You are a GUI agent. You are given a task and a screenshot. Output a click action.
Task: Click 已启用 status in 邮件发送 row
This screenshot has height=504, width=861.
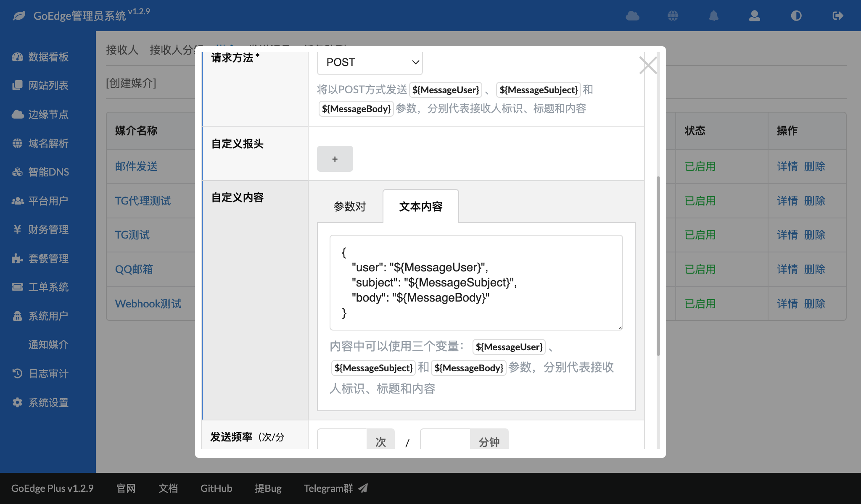(x=700, y=167)
